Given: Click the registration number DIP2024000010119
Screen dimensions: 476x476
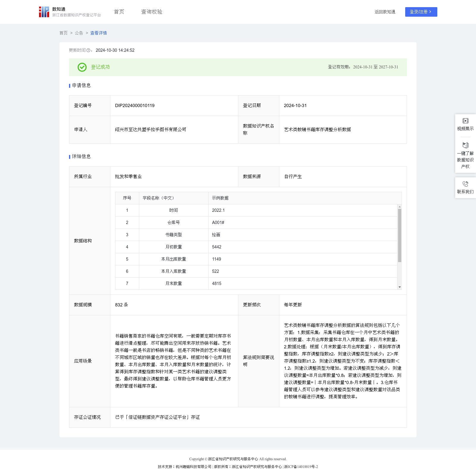Looking at the screenshot, I should pos(135,106).
